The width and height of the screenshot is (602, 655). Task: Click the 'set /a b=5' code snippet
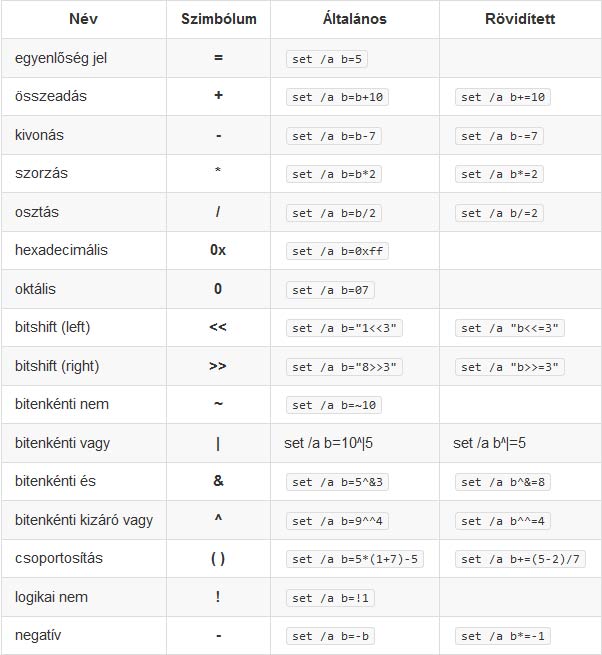(x=327, y=59)
